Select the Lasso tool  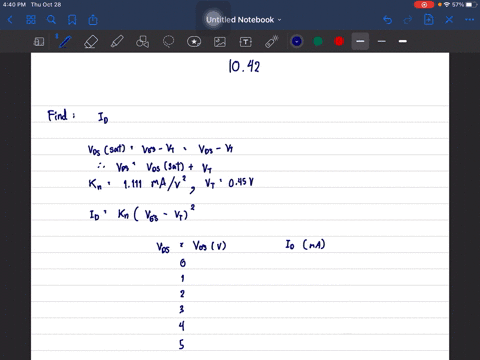click(168, 42)
